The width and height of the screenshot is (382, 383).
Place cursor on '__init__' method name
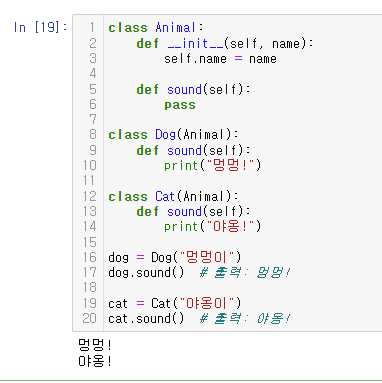195,43
